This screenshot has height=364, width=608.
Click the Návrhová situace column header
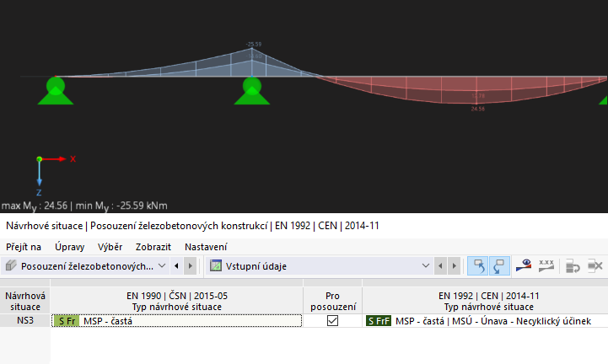click(25, 301)
